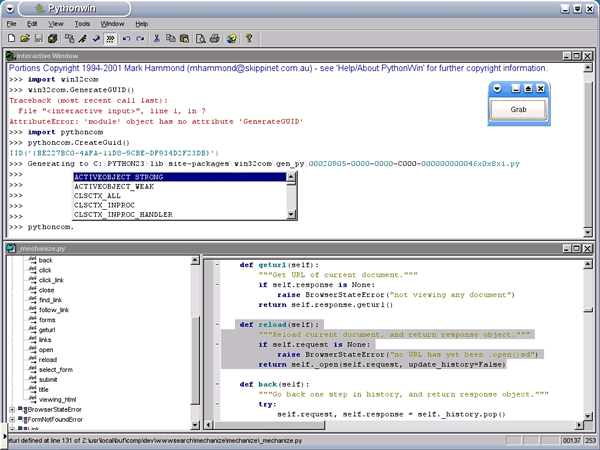Image resolution: width=600 pixels, height=450 pixels.
Task: Expand the BrowserStateError class node
Action: (x=12, y=409)
